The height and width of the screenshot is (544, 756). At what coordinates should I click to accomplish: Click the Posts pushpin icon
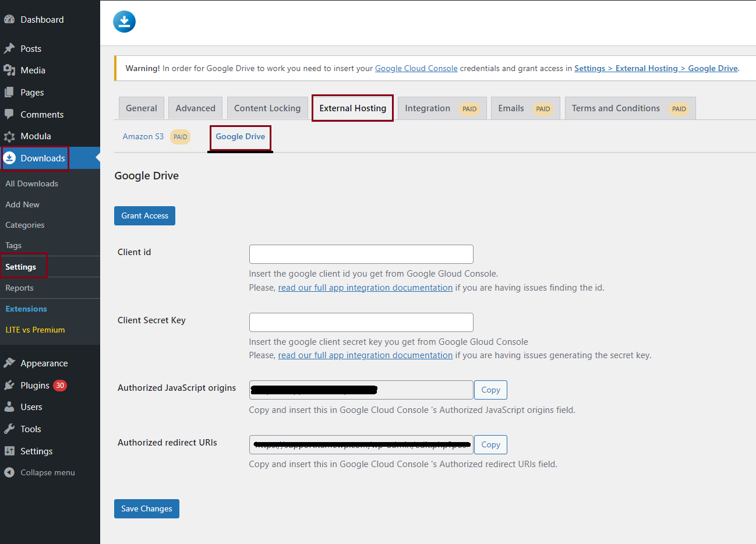click(x=9, y=48)
